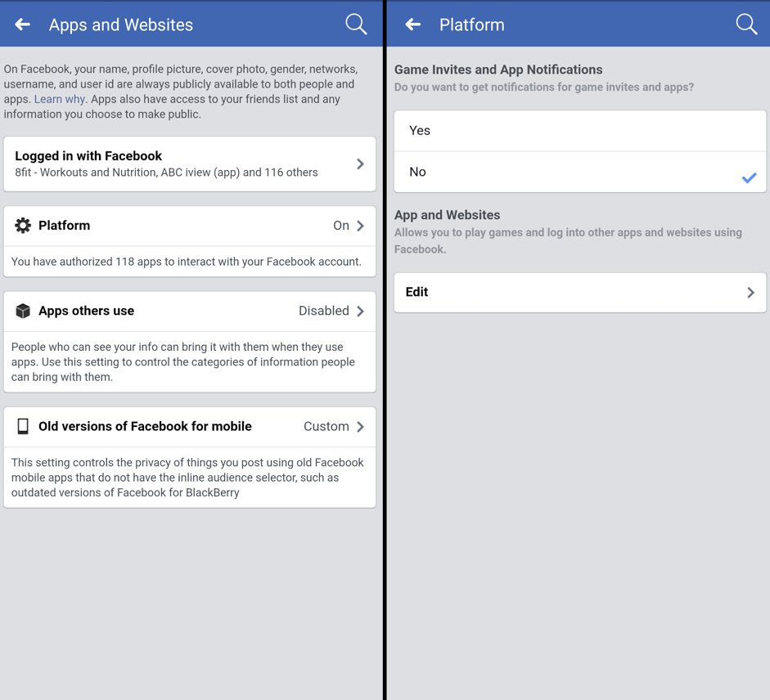Open search in Apps and Websites header
Screen dimensions: 770x700
click(356, 25)
